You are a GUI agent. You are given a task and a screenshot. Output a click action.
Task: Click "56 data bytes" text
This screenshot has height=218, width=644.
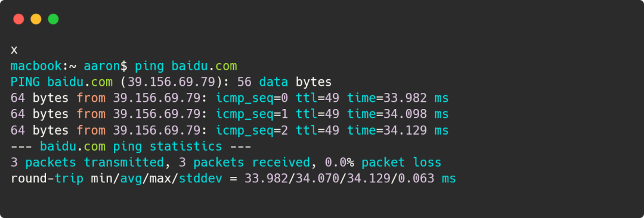(284, 82)
